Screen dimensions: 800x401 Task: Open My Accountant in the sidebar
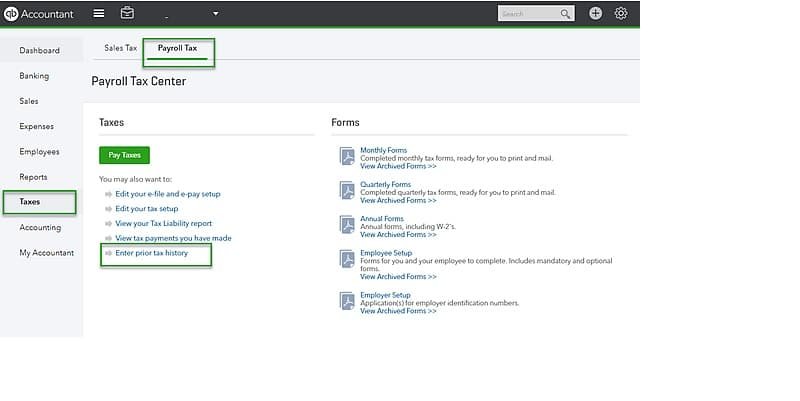coord(46,253)
